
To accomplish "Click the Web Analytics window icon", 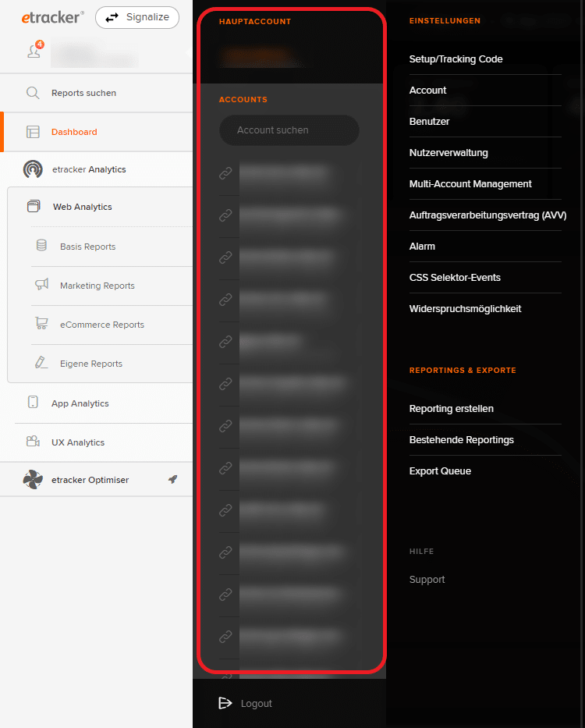I will (x=34, y=206).
